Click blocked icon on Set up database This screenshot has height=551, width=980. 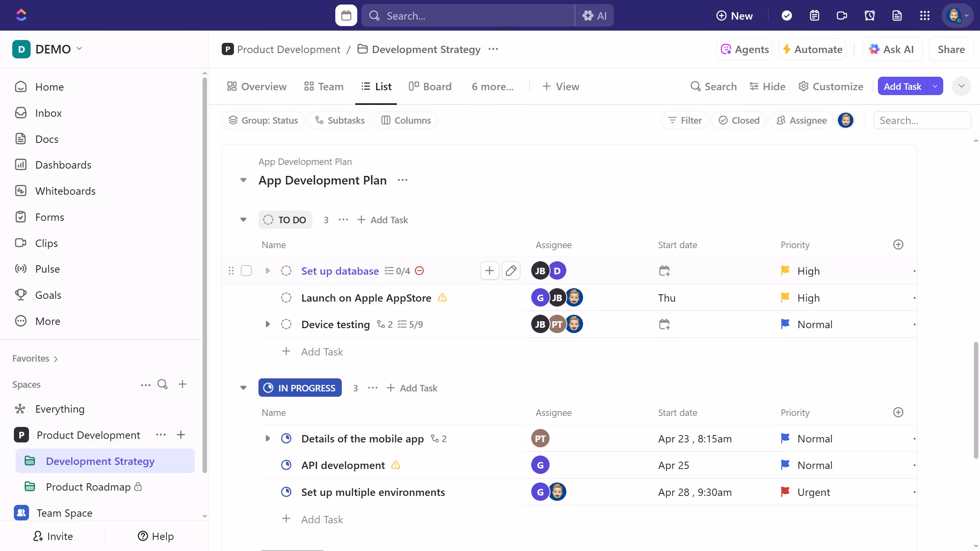[419, 271]
